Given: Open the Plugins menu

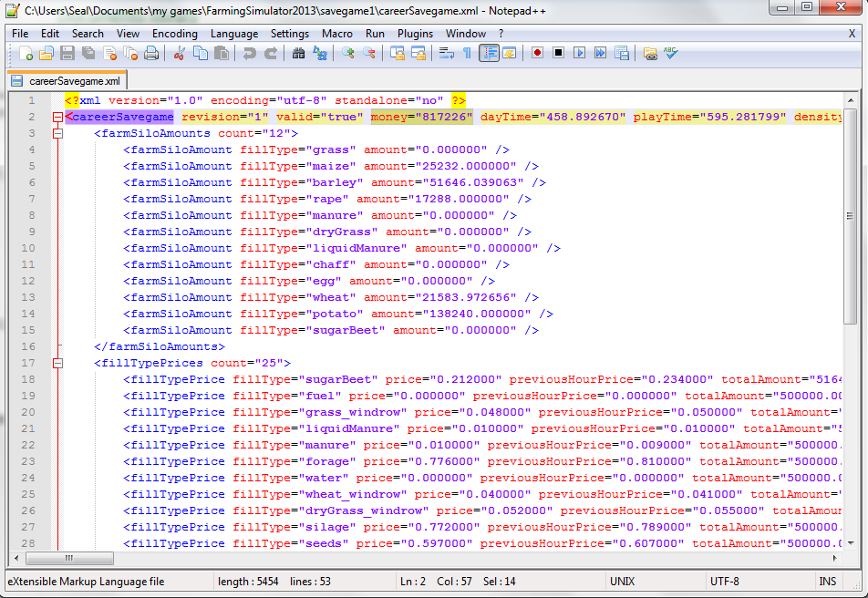Looking at the screenshot, I should point(415,34).
